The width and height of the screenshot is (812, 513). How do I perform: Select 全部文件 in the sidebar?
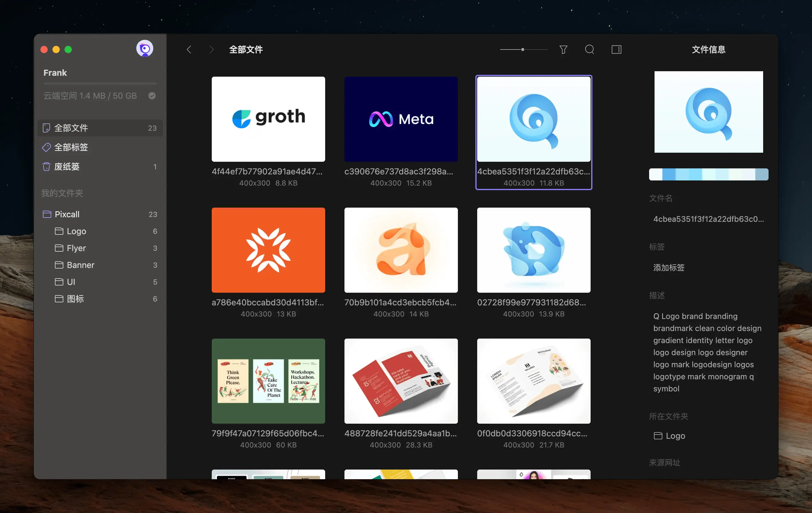click(100, 128)
